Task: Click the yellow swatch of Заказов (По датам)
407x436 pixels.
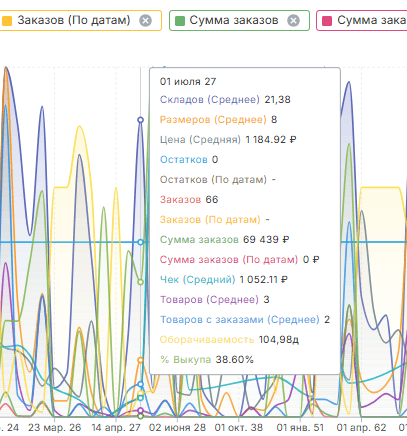Action: [x=7, y=21]
